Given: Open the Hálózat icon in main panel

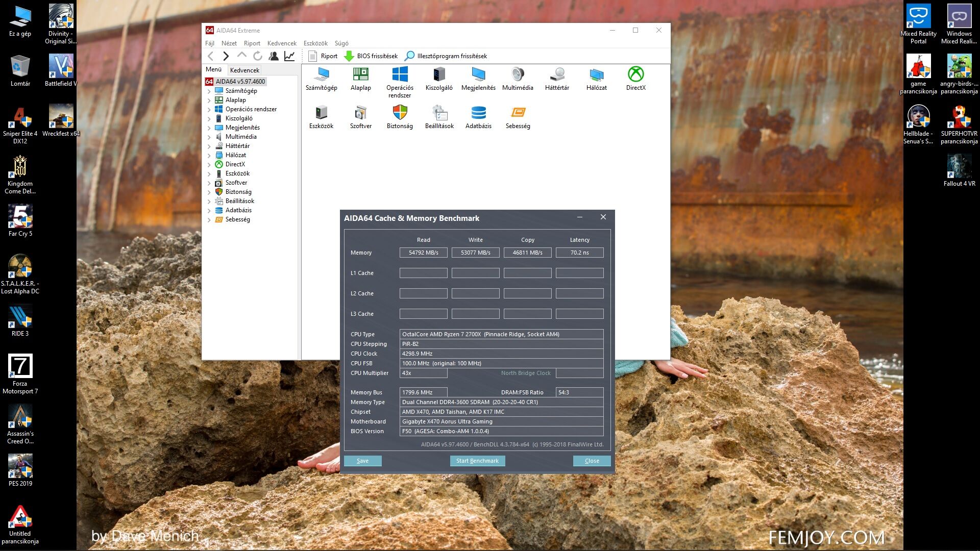Looking at the screenshot, I should coord(596,79).
